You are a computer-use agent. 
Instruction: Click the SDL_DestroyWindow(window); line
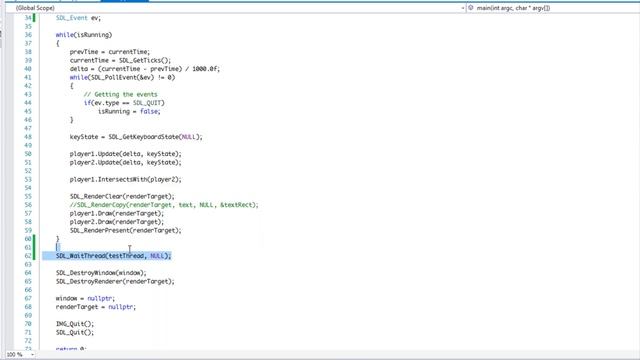(101, 273)
